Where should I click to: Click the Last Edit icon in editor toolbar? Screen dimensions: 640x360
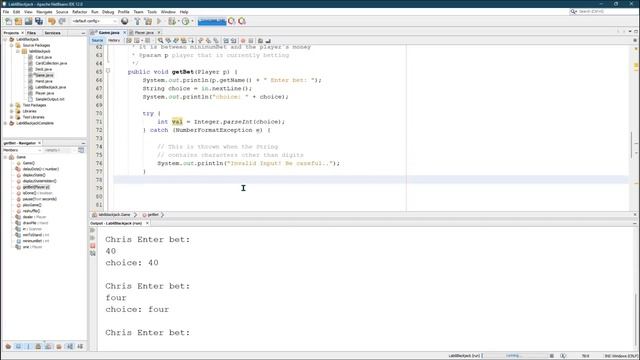click(129, 40)
